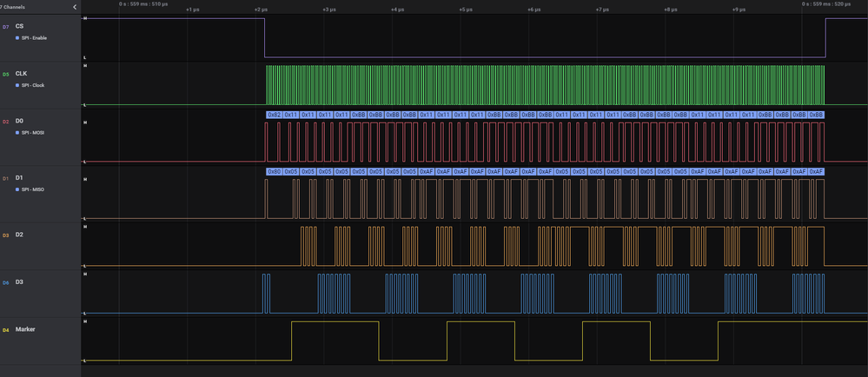Select the D0 channel name
Screen dimensions: 868x377
(19, 120)
